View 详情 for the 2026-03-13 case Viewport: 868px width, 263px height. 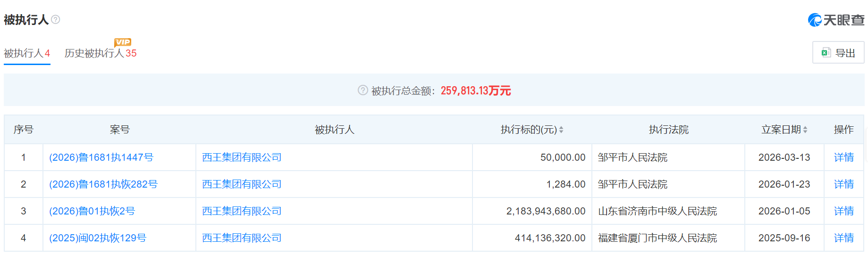pyautogui.click(x=843, y=157)
